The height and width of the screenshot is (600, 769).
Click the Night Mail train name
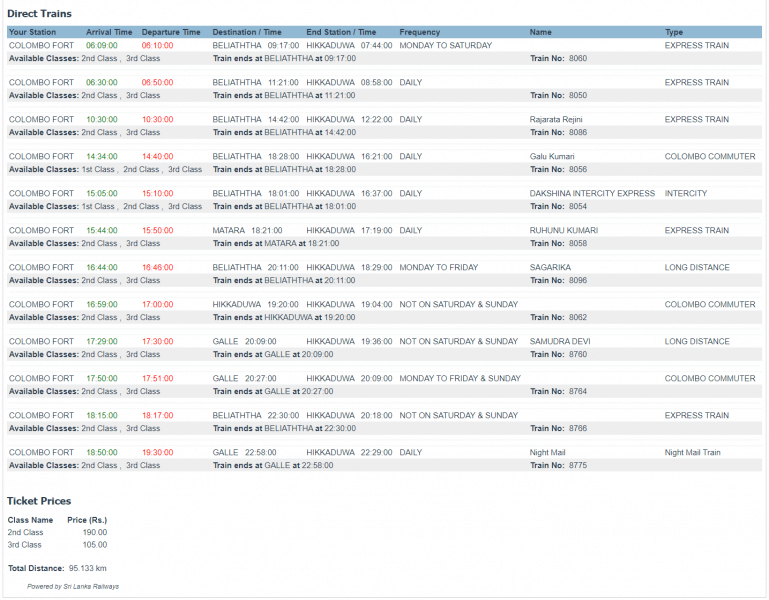[x=547, y=452]
